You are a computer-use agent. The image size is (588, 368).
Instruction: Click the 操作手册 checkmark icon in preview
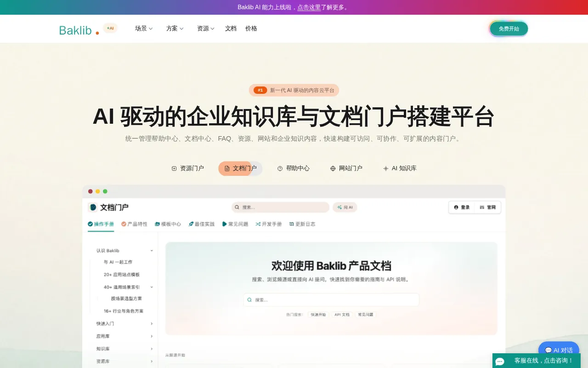pyautogui.click(x=90, y=224)
